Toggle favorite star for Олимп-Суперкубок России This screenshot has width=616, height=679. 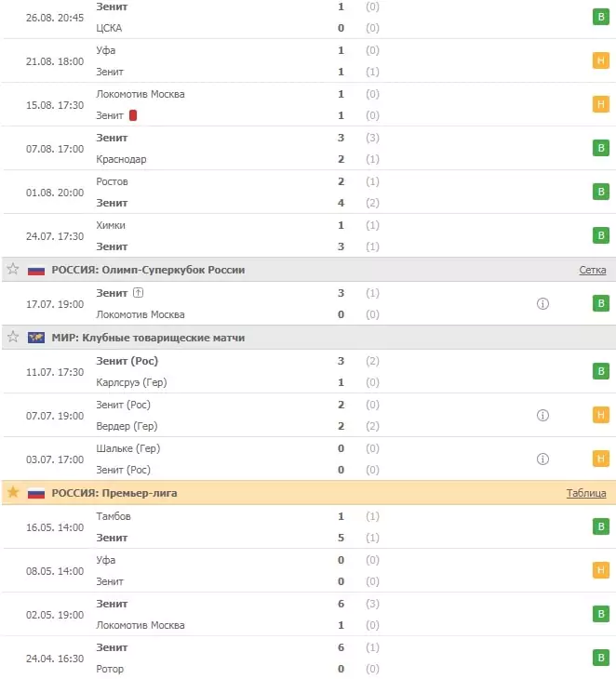coord(13,269)
